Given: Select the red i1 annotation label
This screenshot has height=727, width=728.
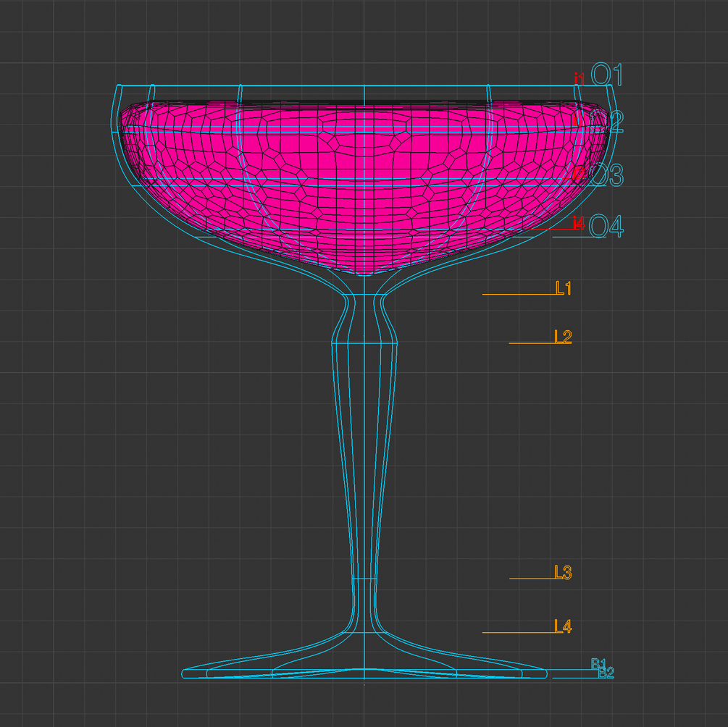Looking at the screenshot, I should 579,78.
